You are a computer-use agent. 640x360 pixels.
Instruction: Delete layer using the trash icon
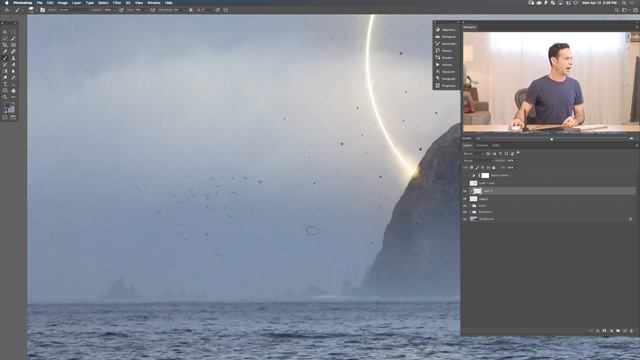pos(631,331)
